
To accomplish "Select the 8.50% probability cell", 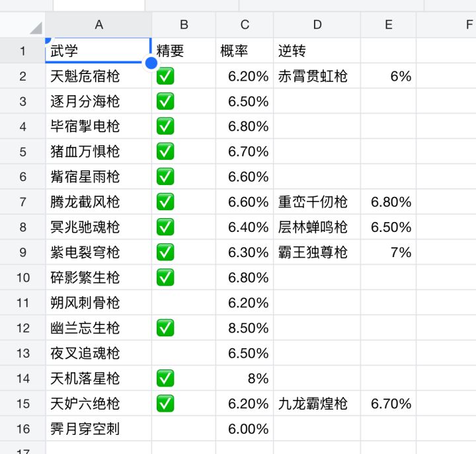I will point(245,328).
